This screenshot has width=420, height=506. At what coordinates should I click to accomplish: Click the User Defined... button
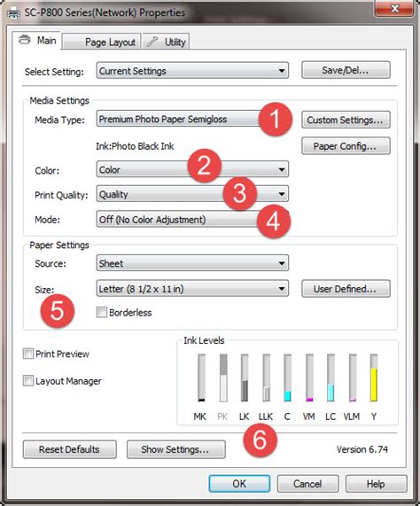coord(346,289)
